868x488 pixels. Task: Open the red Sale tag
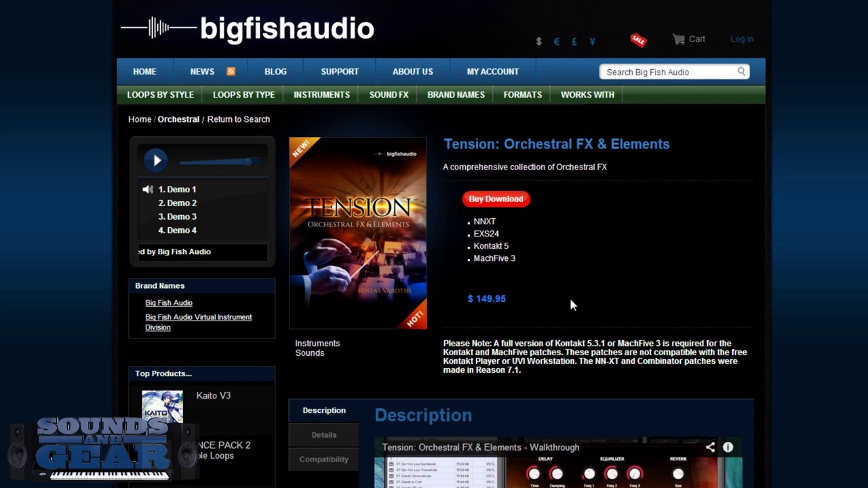point(638,40)
